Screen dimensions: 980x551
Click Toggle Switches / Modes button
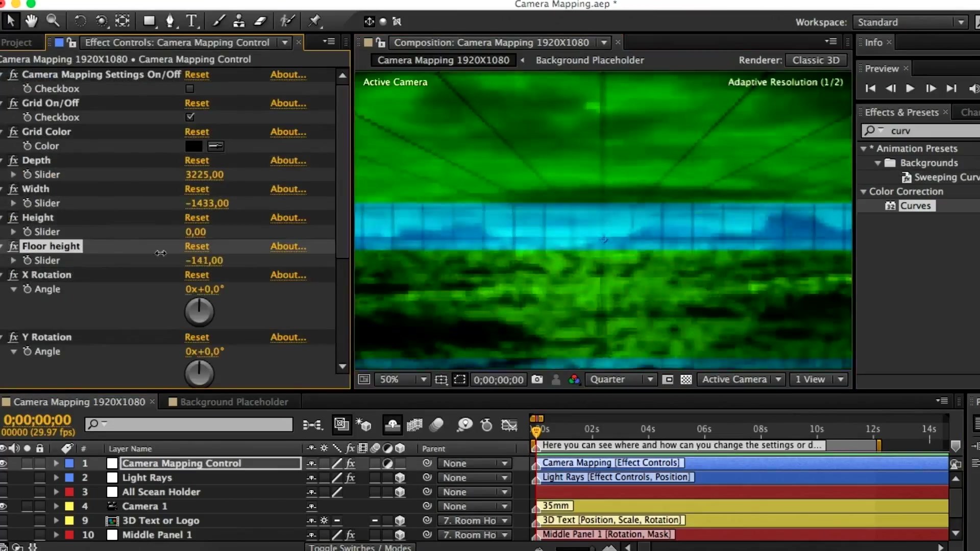(x=360, y=547)
